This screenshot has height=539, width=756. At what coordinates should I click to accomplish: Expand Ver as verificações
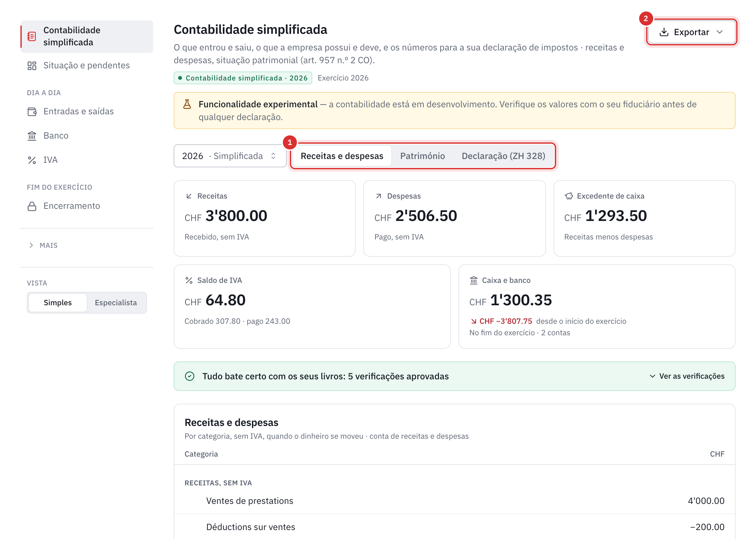point(687,376)
